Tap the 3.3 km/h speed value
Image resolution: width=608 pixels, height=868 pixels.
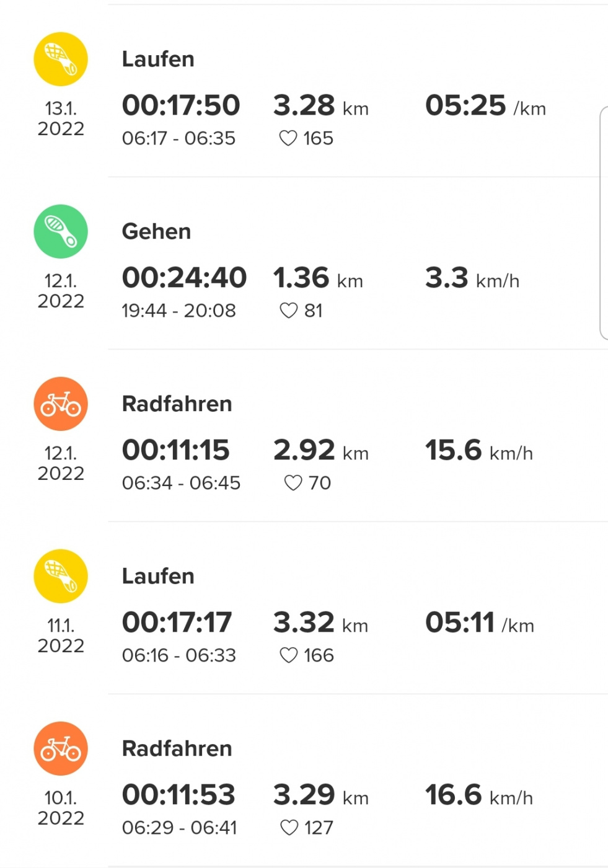[472, 278]
